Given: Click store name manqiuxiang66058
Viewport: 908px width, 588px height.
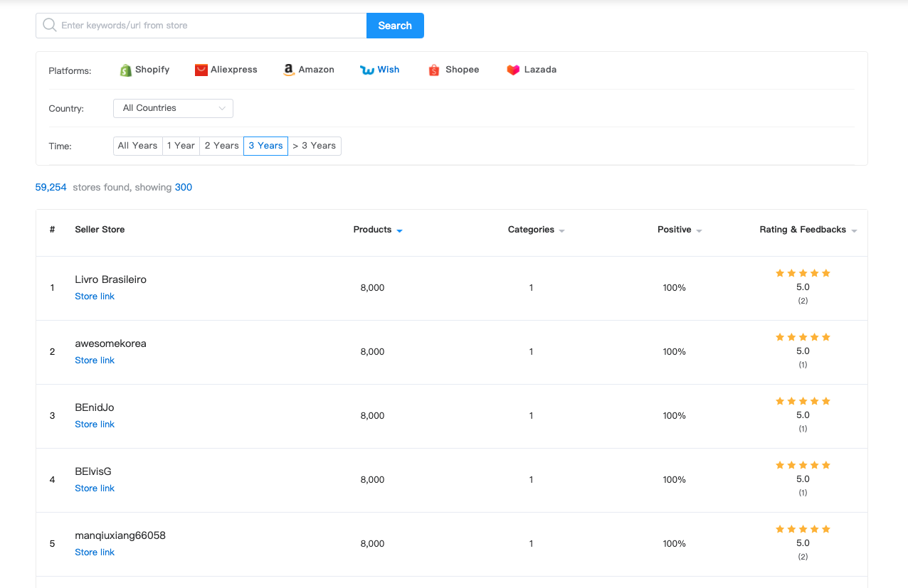Looking at the screenshot, I should [x=120, y=535].
